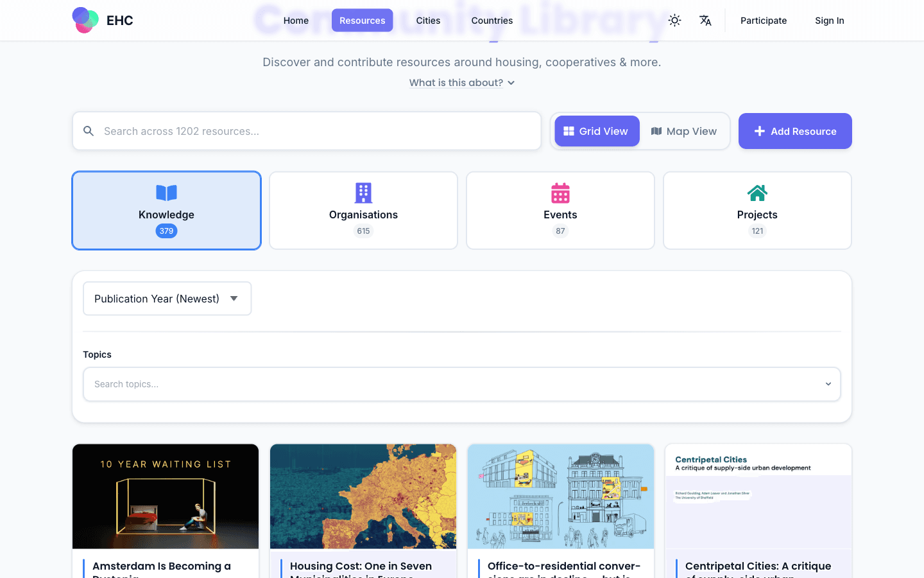Open the Sign In link

[x=829, y=20]
